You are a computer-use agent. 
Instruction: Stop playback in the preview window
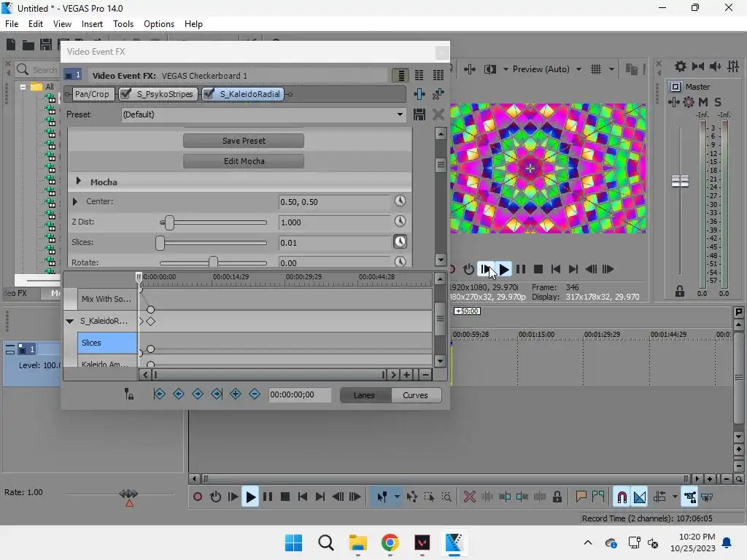coord(538,269)
